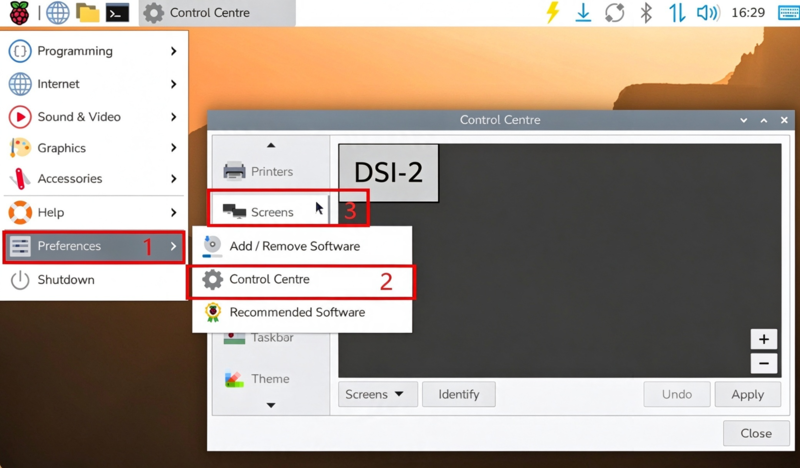This screenshot has height=468, width=800.
Task: Click the title bar maximise up-chevron button
Action: (x=764, y=120)
